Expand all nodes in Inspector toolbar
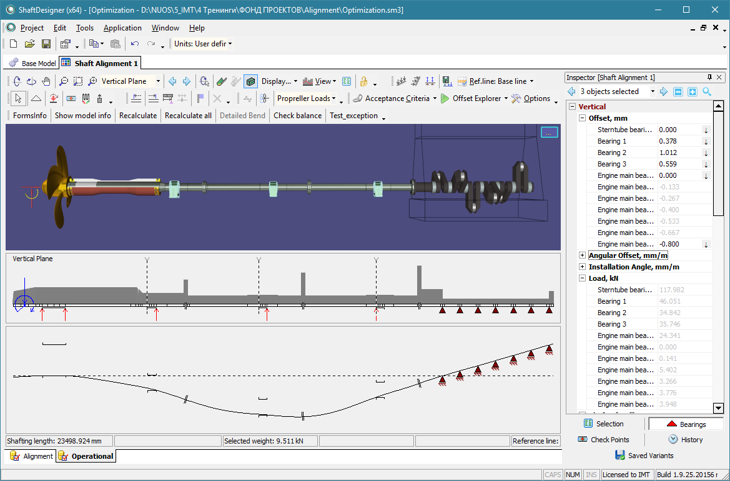 tap(692, 92)
